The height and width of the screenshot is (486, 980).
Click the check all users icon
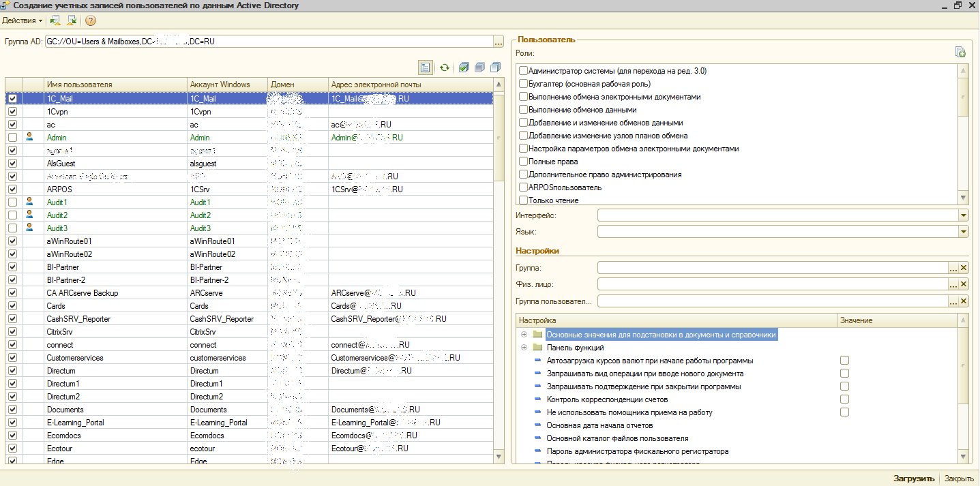[464, 67]
